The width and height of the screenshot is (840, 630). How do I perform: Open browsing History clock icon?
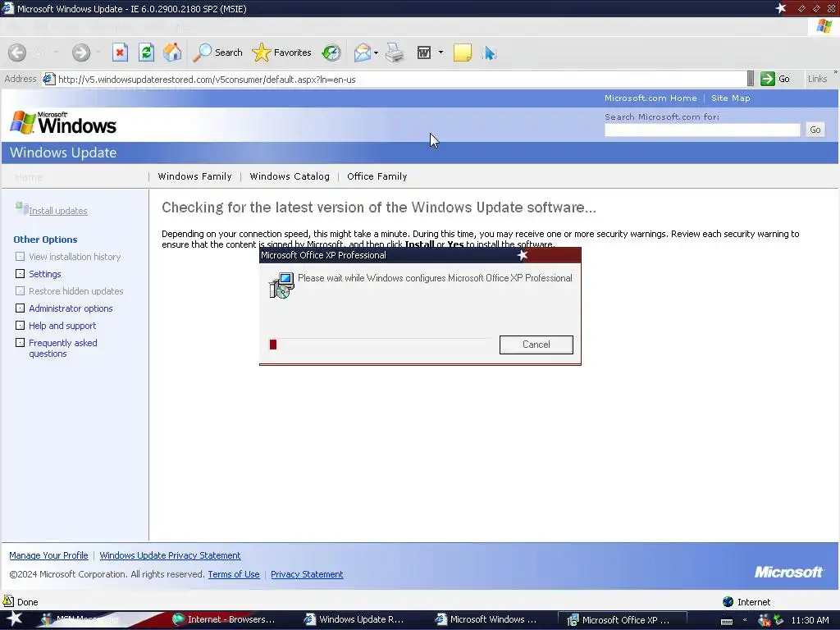[x=331, y=52]
